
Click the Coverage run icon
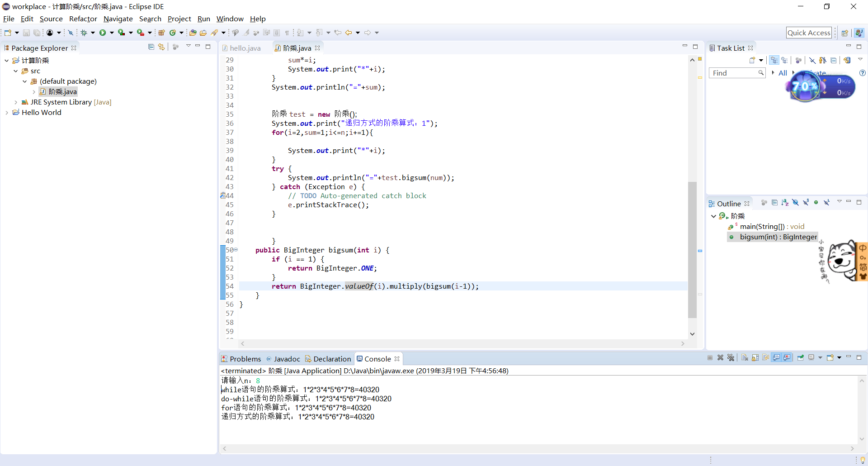(121, 33)
